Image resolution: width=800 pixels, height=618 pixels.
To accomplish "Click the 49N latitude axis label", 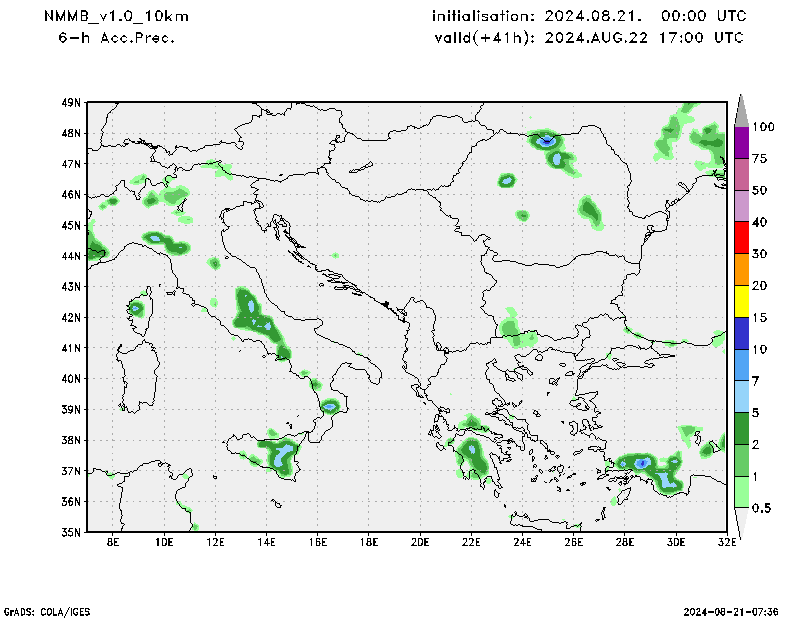I will 70,102.
